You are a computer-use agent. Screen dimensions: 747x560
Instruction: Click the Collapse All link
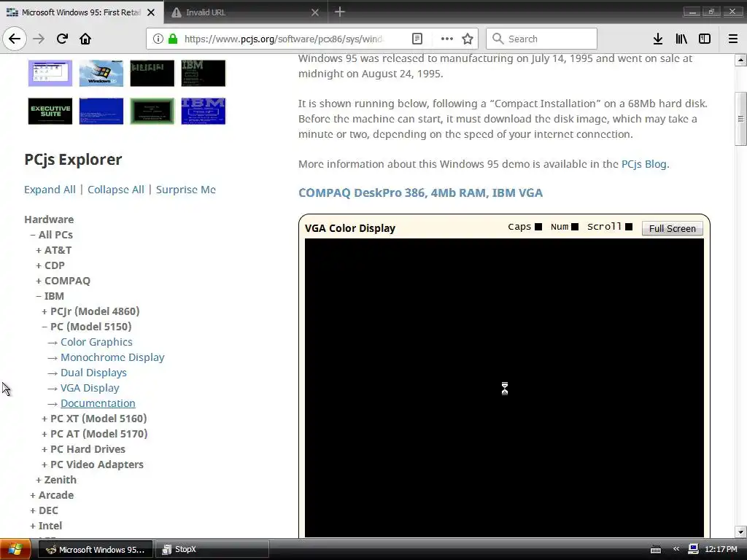[x=116, y=190]
